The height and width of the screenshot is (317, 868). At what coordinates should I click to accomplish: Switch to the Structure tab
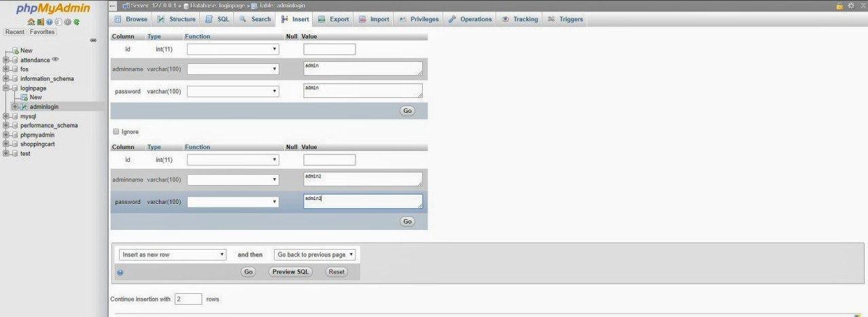pyautogui.click(x=176, y=19)
